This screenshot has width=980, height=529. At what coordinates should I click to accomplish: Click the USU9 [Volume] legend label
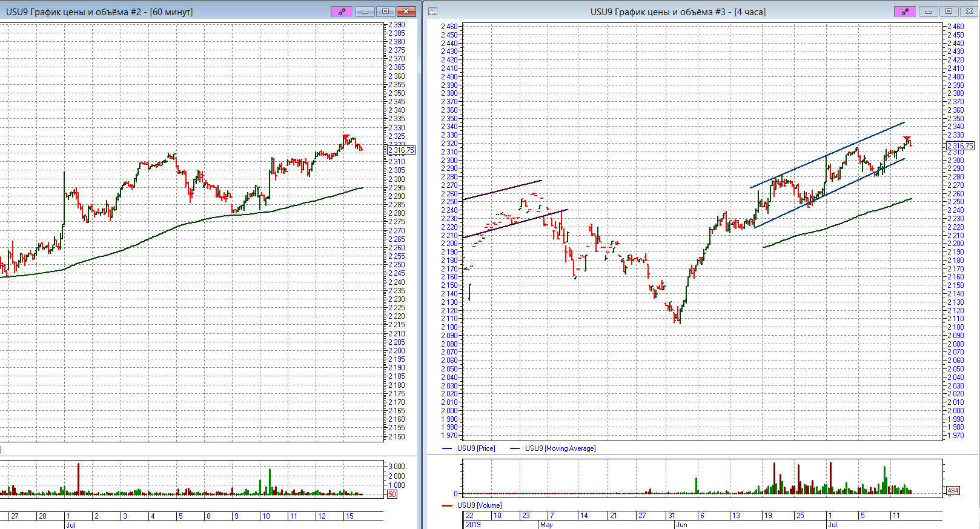pos(479,505)
